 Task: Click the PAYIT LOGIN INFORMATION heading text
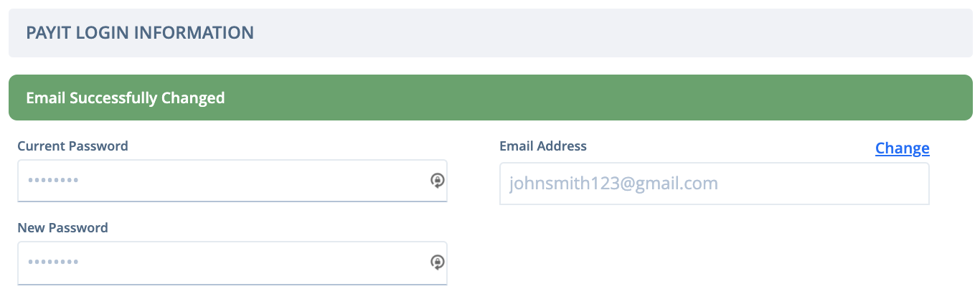140,32
